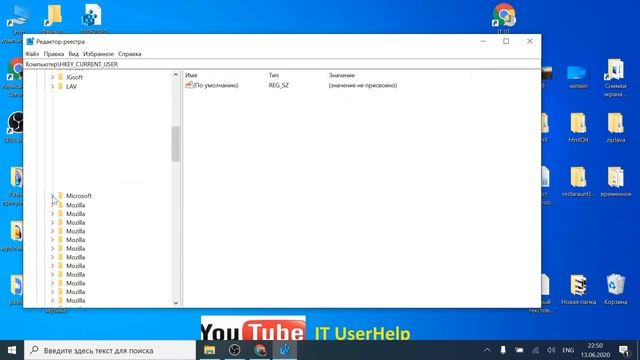640x360 pixels.
Task: Click the tree scrollbar down arrow
Action: (176, 303)
